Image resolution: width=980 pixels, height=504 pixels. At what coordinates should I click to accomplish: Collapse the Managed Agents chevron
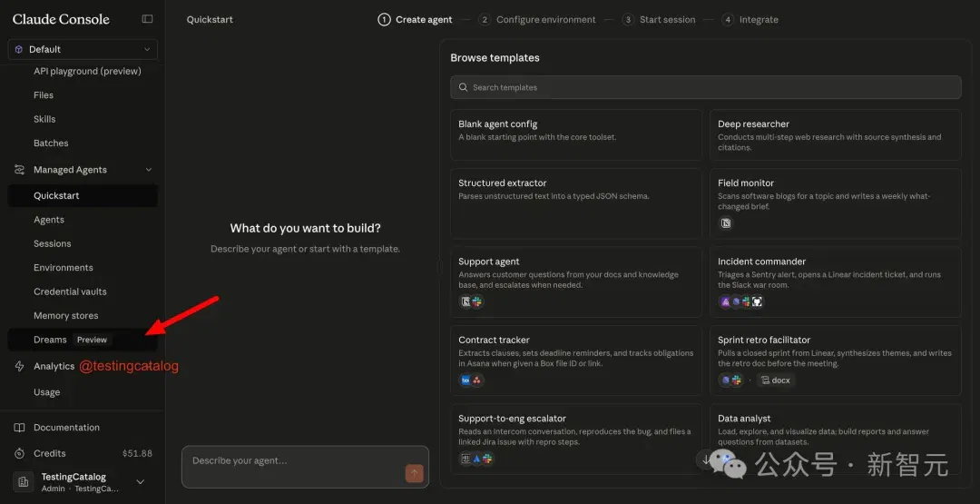coord(148,170)
